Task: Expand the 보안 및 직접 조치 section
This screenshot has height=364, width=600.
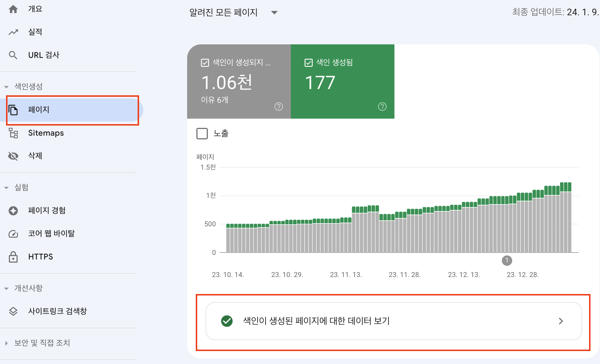Action: (x=7, y=343)
